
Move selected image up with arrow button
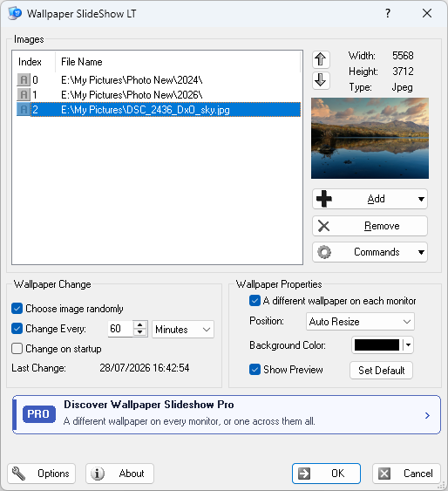tap(321, 59)
